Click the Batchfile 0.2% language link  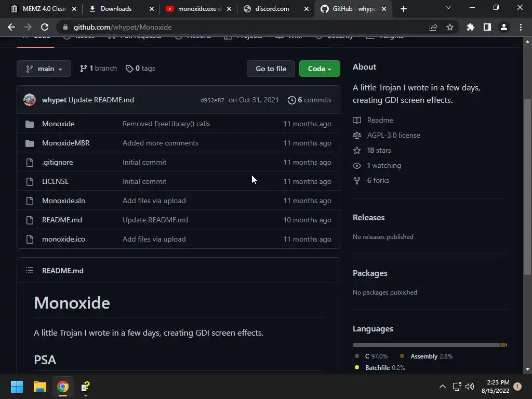[x=385, y=368]
